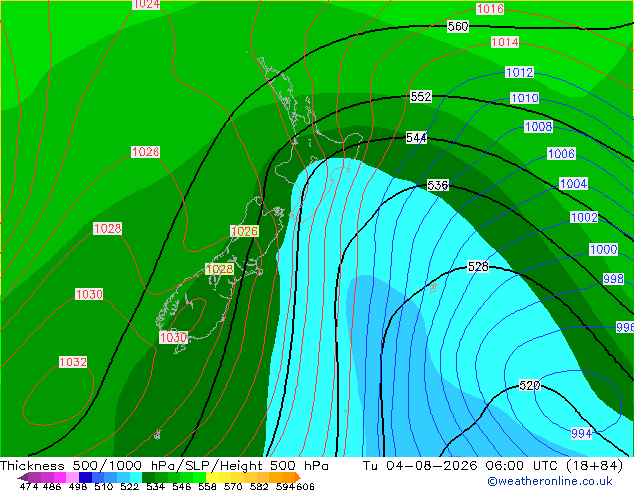
Task: Click the legend value 606
Action: pyautogui.click(x=305, y=486)
